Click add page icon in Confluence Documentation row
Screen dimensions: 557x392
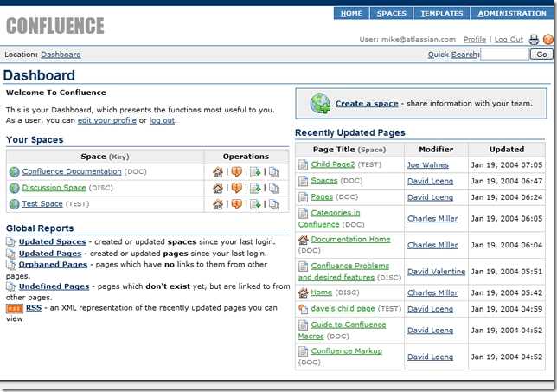click(x=255, y=172)
